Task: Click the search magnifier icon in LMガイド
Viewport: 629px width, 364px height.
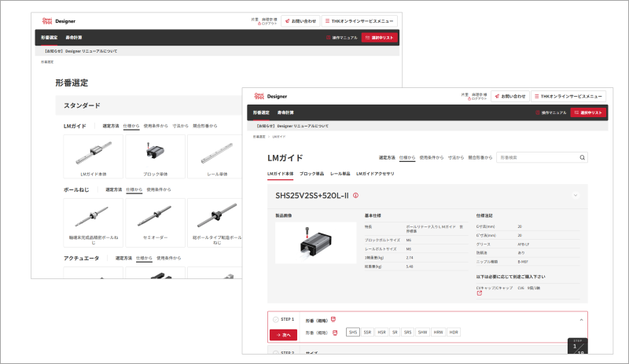Action: point(582,157)
